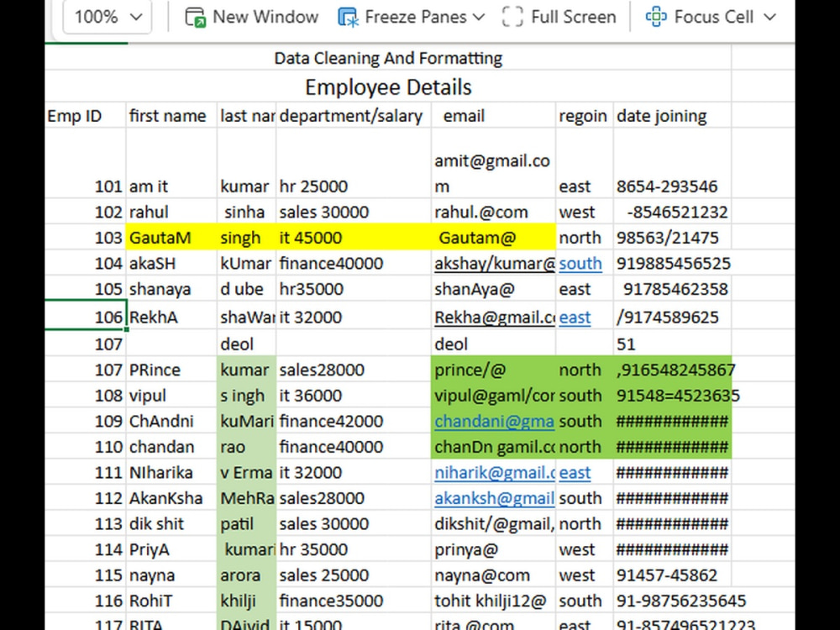Open the 100% zoom dropdown
Viewport: 840px width, 630px height.
click(x=108, y=17)
